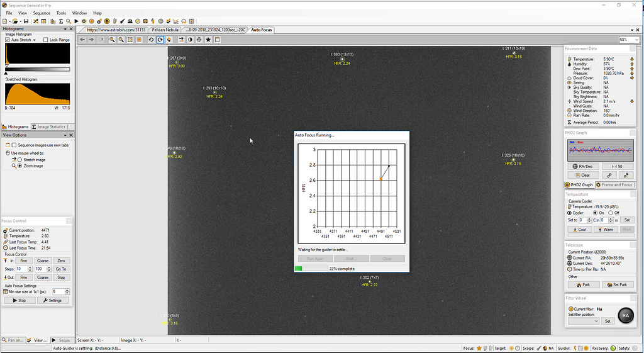This screenshot has height=353, width=644.
Task: Switch to the astrobin.com tab
Action: [x=116, y=30]
